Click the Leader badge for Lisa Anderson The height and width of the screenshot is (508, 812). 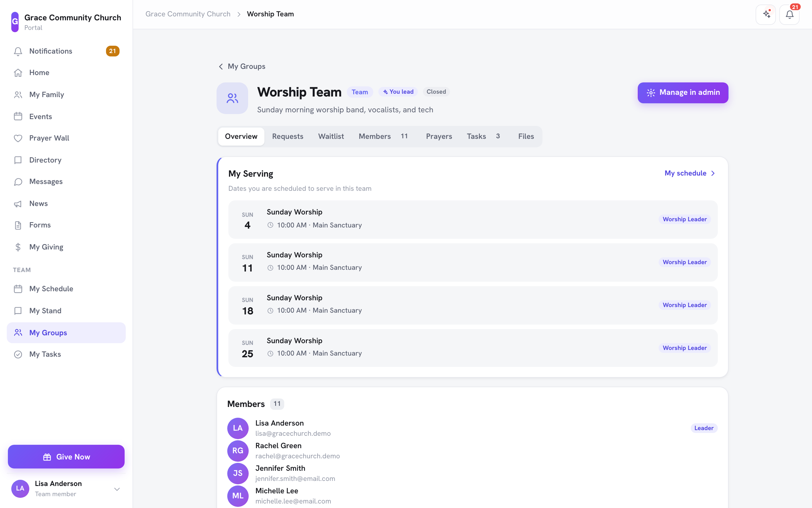[x=704, y=428]
